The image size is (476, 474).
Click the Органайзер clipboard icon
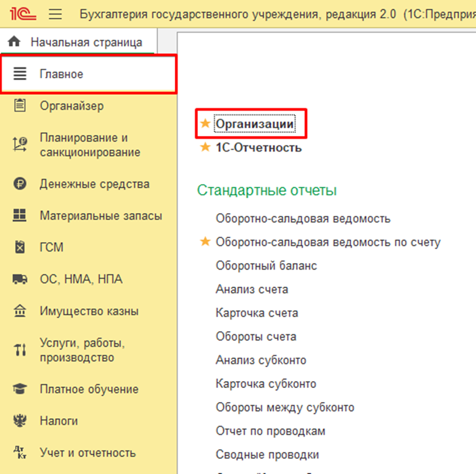tap(20, 106)
